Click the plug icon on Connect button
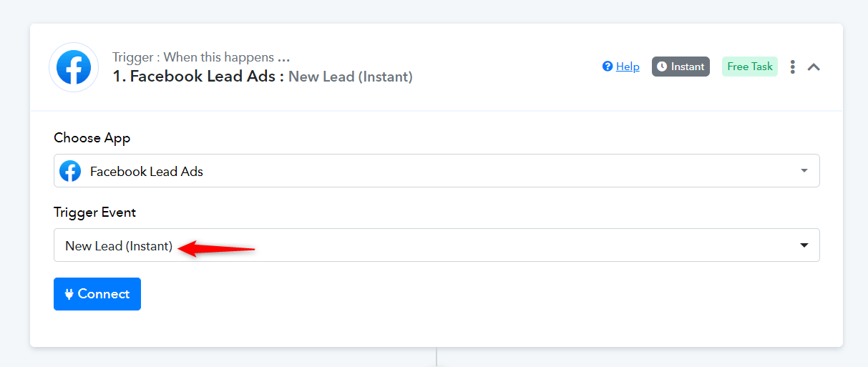The width and height of the screenshot is (868, 367). pos(69,294)
